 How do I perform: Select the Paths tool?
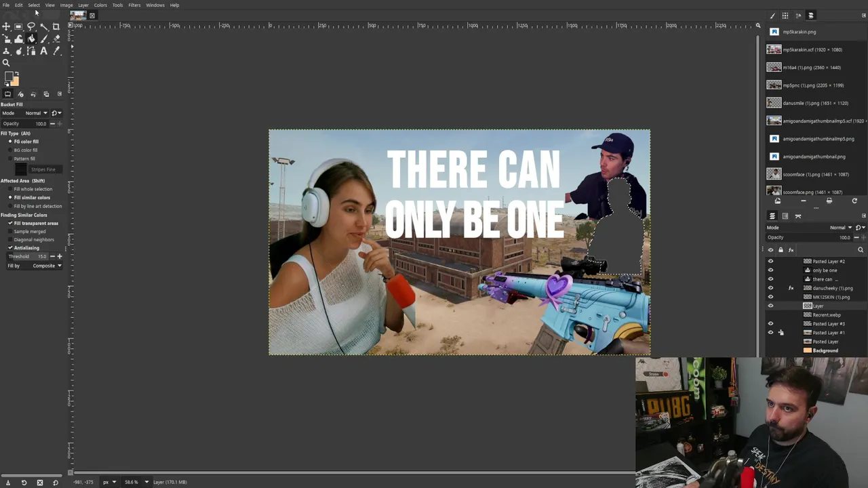click(31, 52)
